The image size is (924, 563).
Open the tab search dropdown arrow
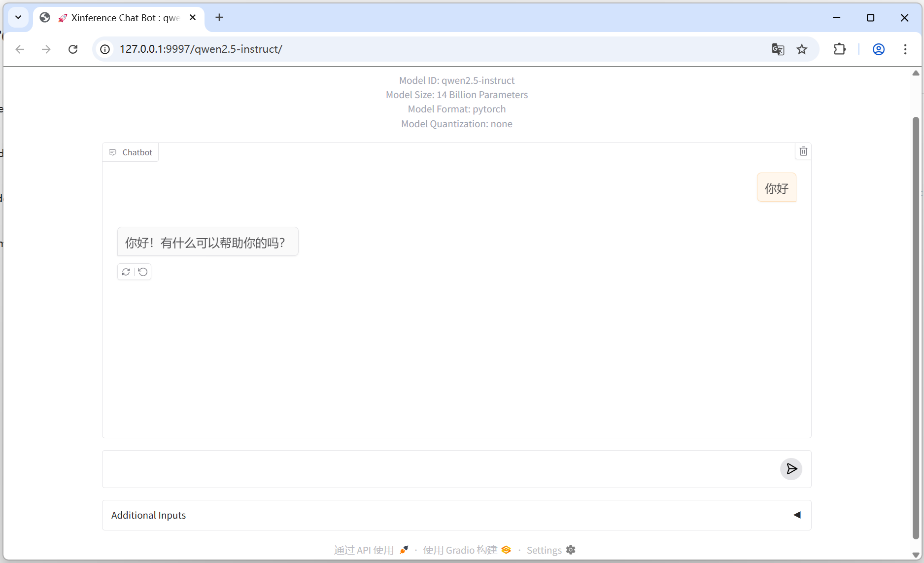tap(18, 18)
